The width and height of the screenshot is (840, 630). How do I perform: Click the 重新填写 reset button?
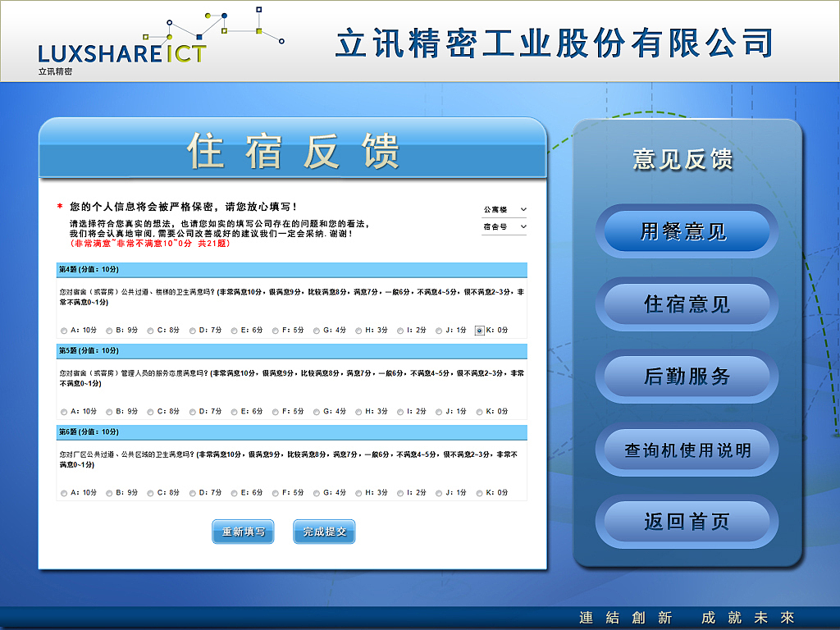(243, 532)
